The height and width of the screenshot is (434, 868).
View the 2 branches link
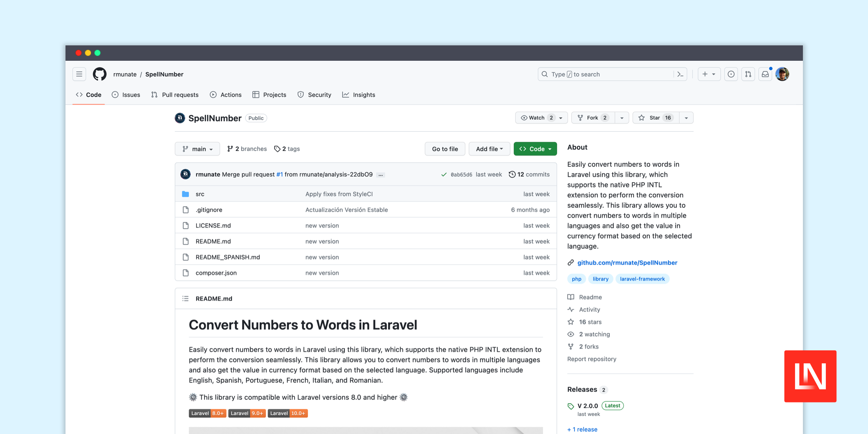(247, 149)
